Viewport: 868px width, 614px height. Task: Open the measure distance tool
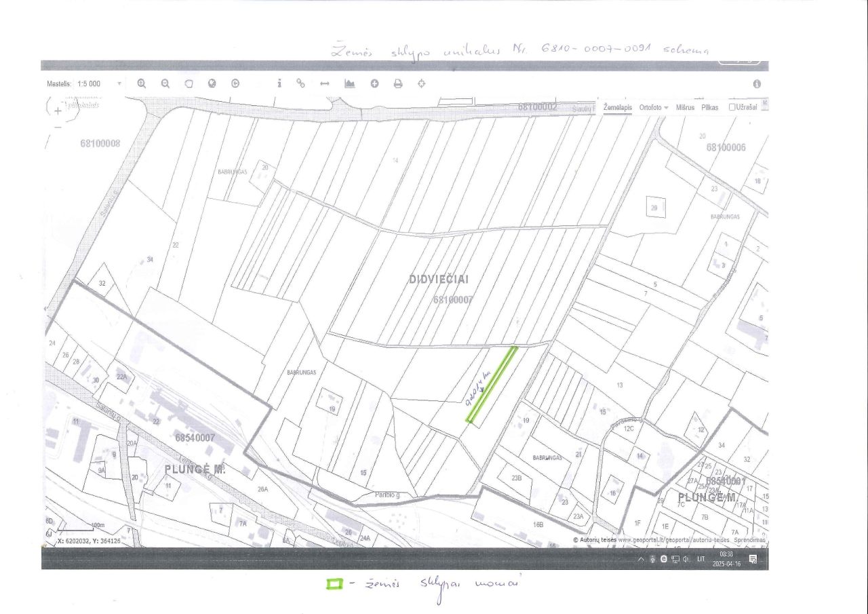click(324, 83)
